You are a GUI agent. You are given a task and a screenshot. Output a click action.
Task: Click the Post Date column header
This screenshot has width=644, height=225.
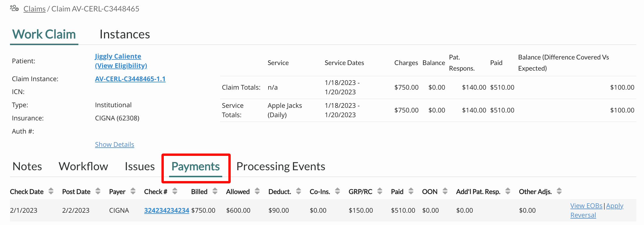pos(76,192)
